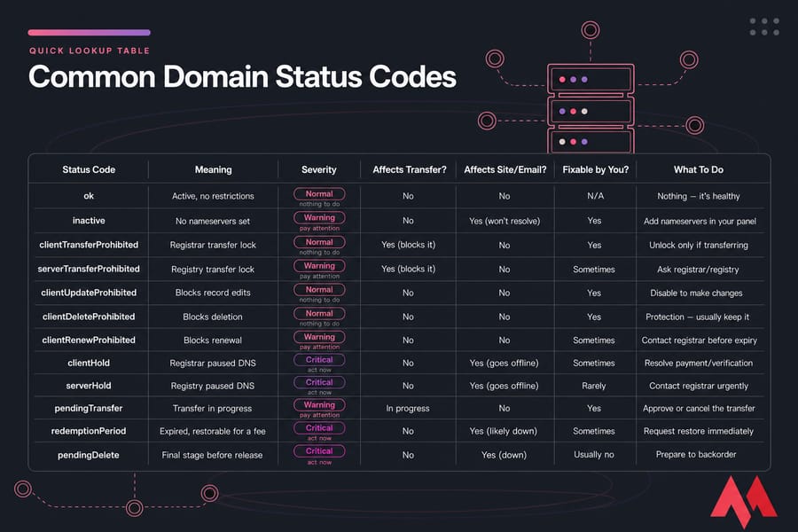Click the "QUICK LOOKUP TABLE" subtitle

pos(90,51)
